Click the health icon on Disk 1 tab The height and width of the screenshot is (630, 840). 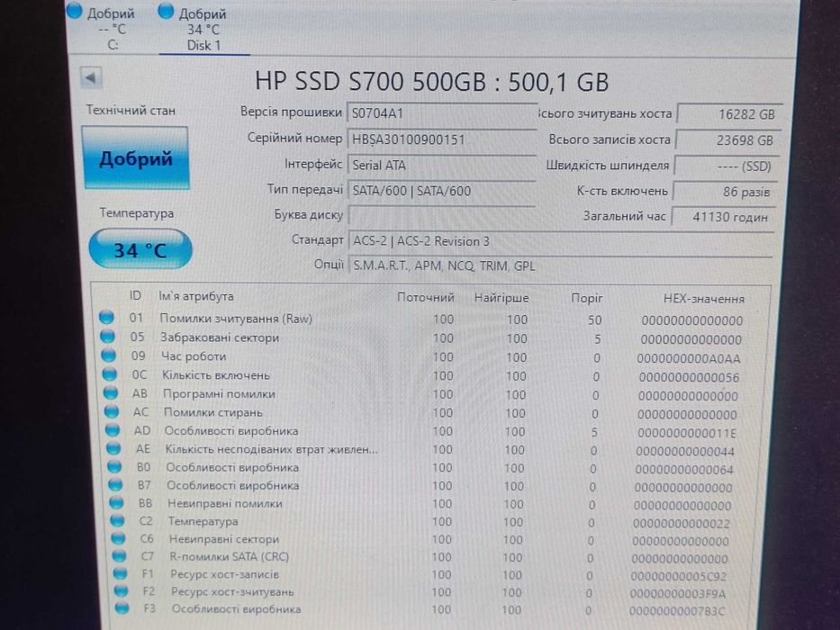(x=166, y=11)
